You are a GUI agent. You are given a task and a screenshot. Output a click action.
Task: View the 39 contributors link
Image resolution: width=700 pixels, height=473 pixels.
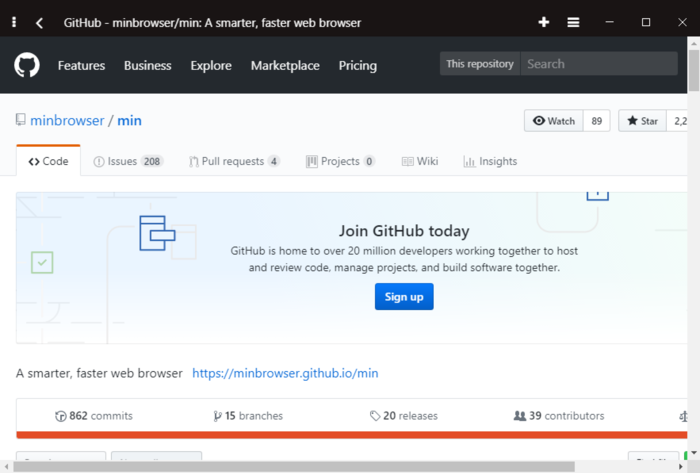pos(559,416)
